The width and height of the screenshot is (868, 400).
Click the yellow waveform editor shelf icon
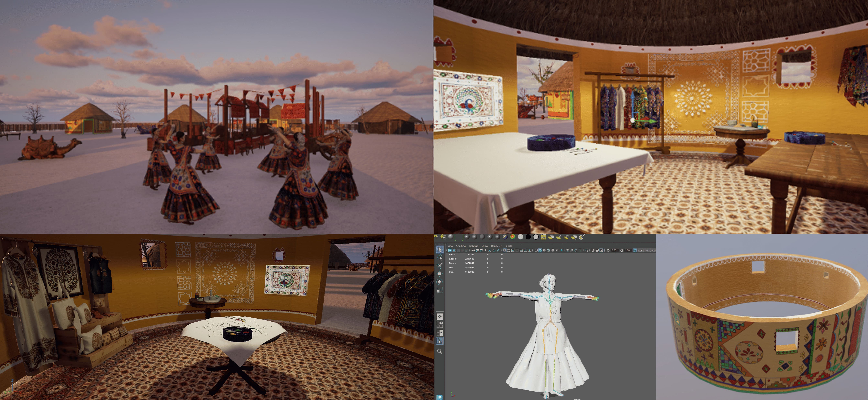[543, 237]
